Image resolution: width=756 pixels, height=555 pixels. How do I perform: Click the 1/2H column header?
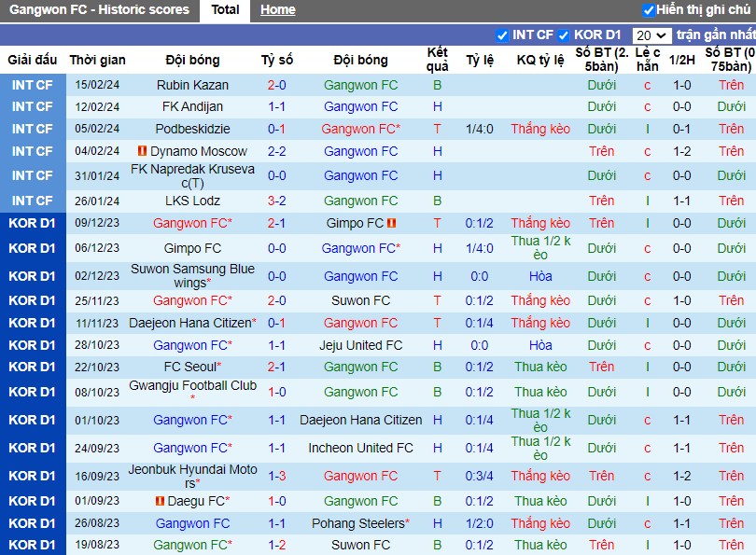tap(681, 60)
